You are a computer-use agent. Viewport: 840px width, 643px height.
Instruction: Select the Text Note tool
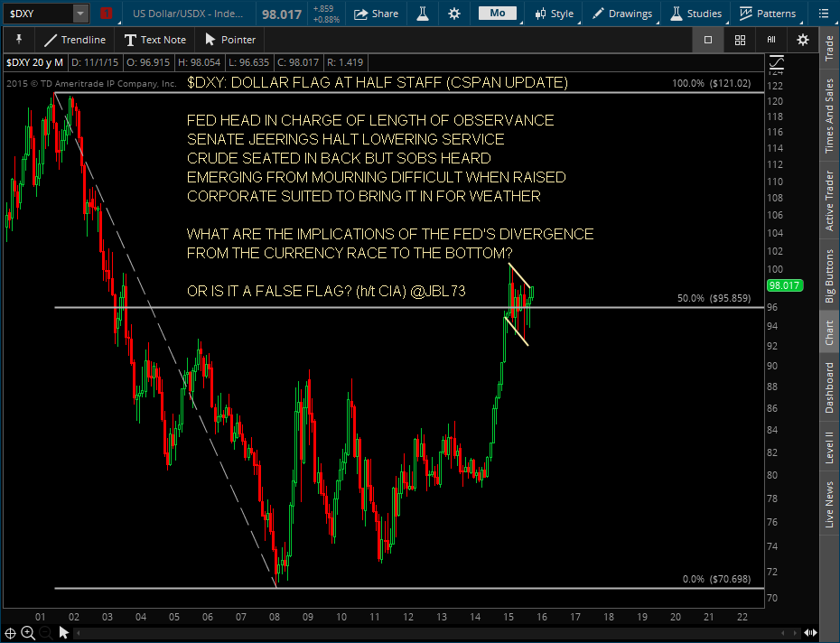coord(154,40)
